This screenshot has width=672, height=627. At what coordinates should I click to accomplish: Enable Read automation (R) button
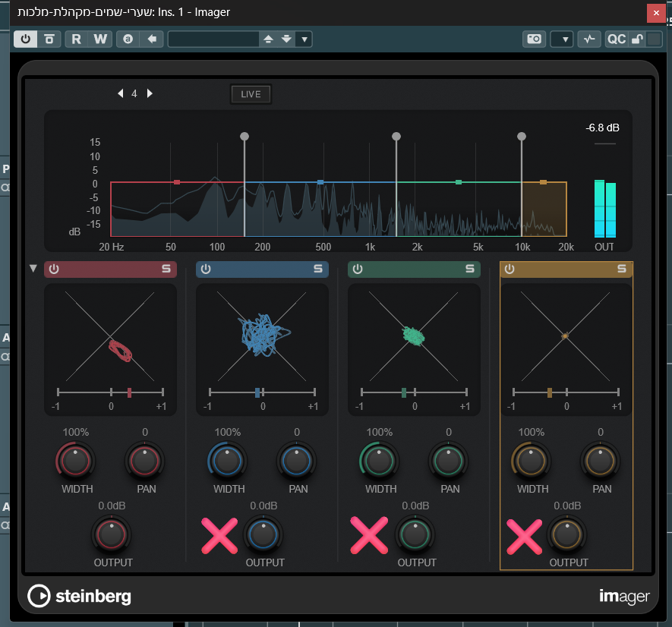click(76, 39)
